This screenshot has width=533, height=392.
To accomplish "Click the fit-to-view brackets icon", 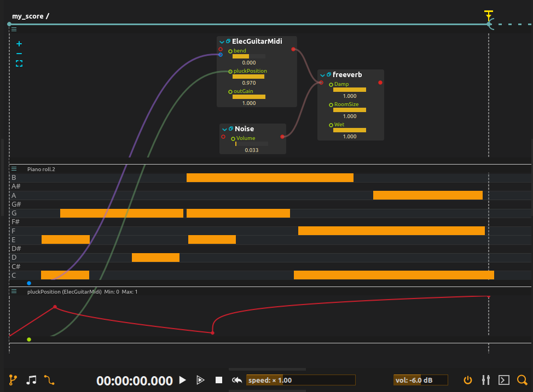I will pyautogui.click(x=19, y=63).
